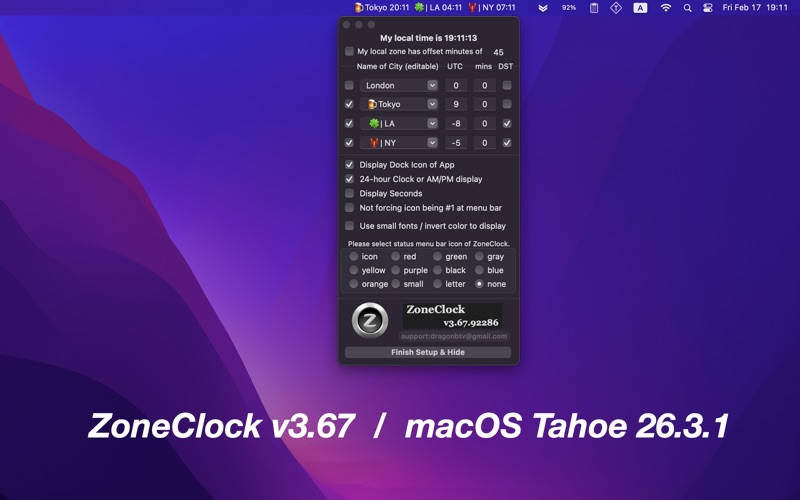This screenshot has width=800, height=500.
Task: Open the Wi-Fi menu bar icon
Action: 666,8
